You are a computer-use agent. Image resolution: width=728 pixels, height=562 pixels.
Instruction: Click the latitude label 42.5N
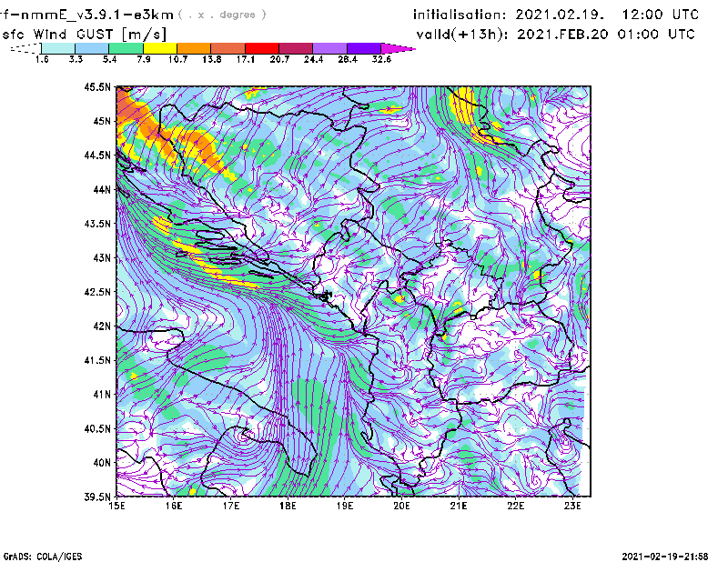coord(97,292)
